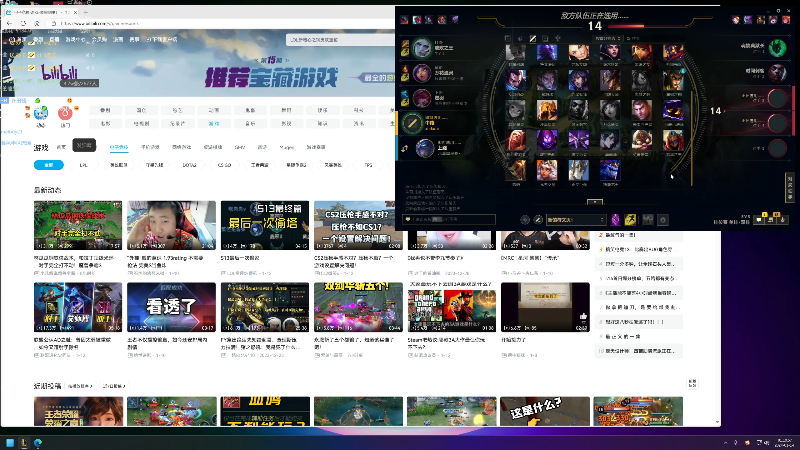Switch to the 电子竞技 tab

tap(119, 147)
